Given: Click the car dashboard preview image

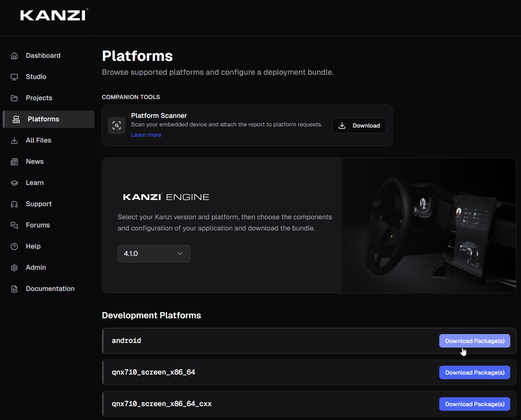Looking at the screenshot, I should pos(428,225).
